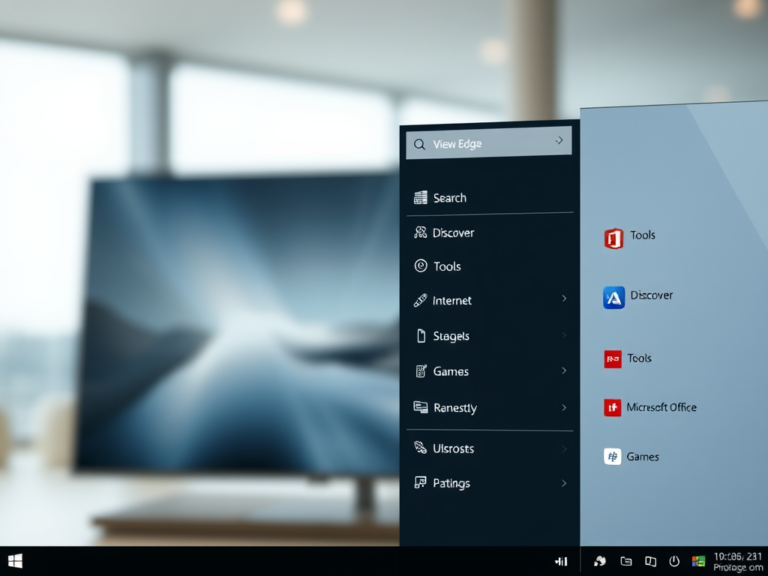Open the white Games app icon in right pane

613,457
